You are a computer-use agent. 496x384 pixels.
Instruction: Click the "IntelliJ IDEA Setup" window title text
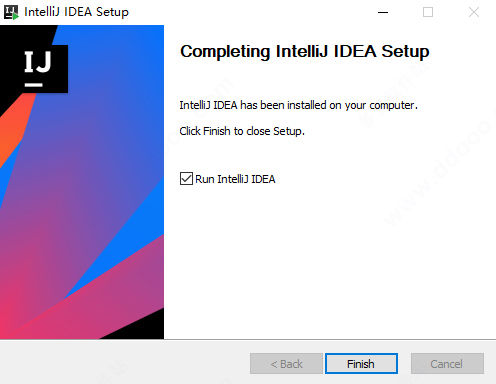[77, 12]
